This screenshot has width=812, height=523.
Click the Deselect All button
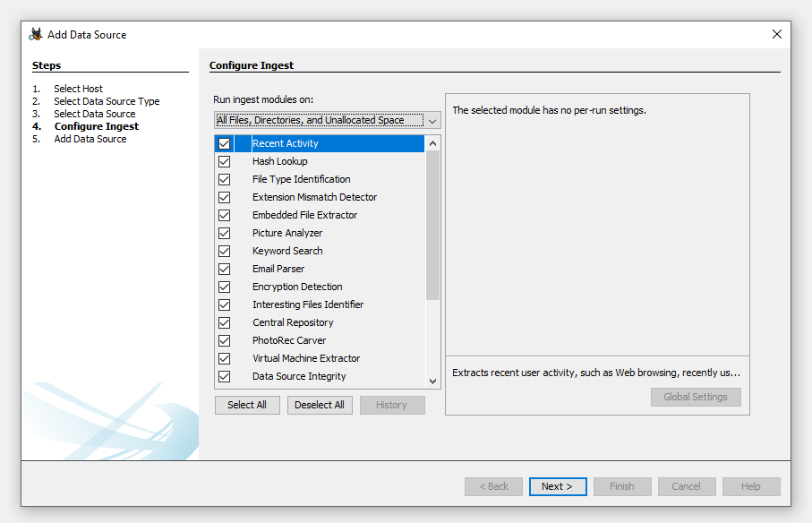(320, 405)
